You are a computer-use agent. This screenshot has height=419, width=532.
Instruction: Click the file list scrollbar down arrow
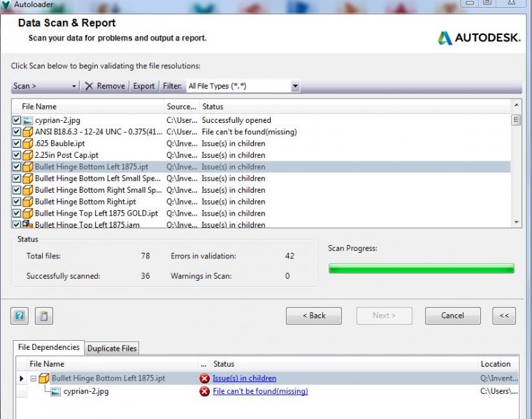[517, 222]
